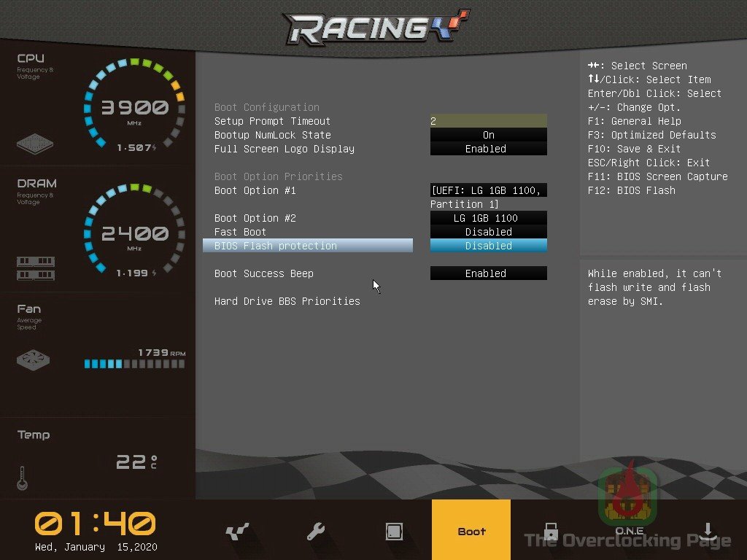Click the Fan icon in the sidebar
The width and height of the screenshot is (747, 560).
click(x=34, y=359)
